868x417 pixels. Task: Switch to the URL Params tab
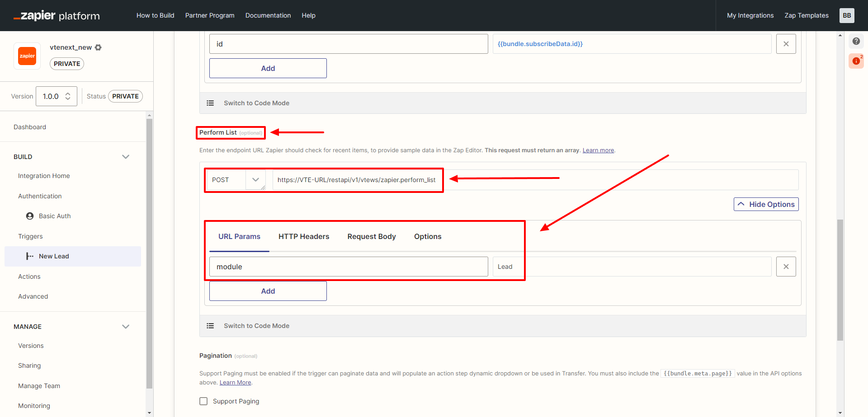(239, 237)
